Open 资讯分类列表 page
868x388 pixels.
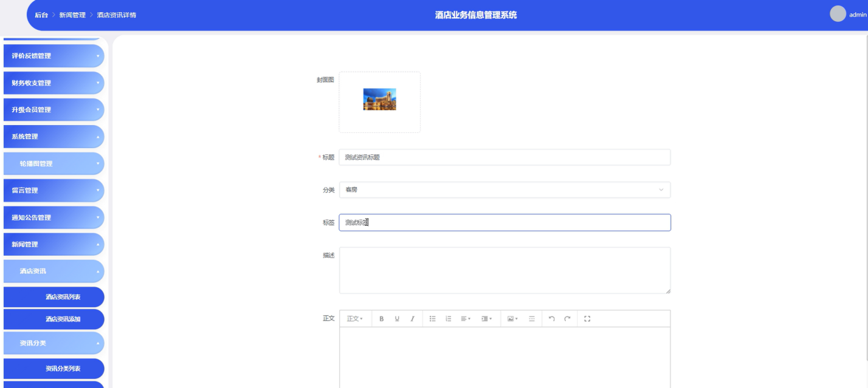coord(54,369)
